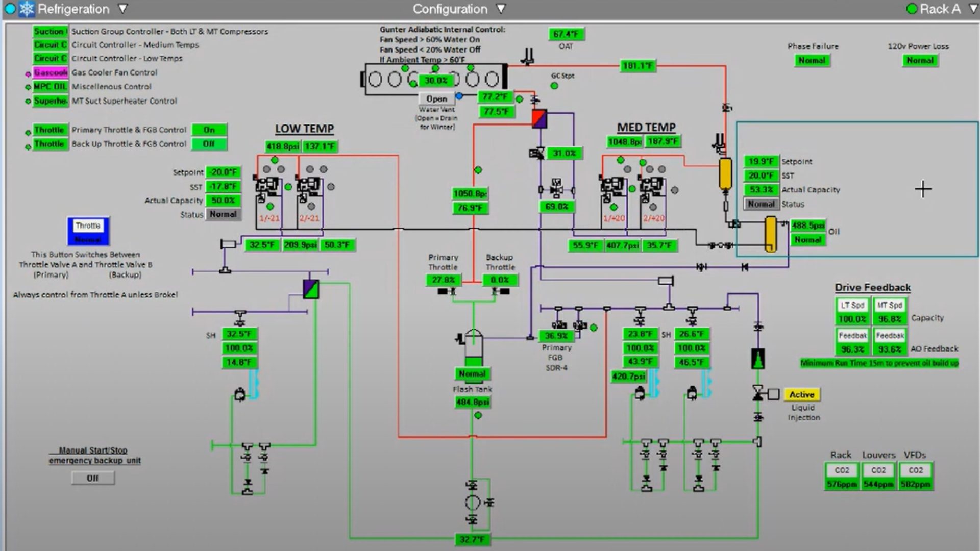Toggle Back Up Throttle & FGB Control Off

click(x=209, y=144)
